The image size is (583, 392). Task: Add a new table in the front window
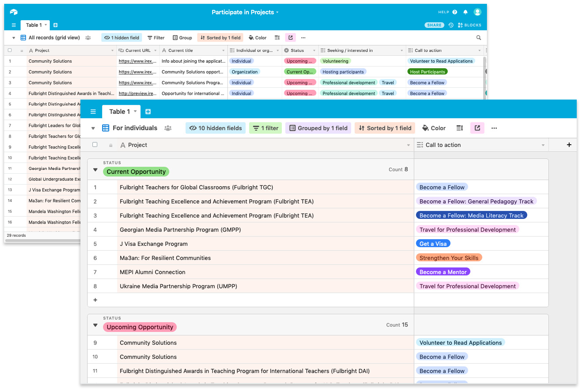tap(148, 112)
